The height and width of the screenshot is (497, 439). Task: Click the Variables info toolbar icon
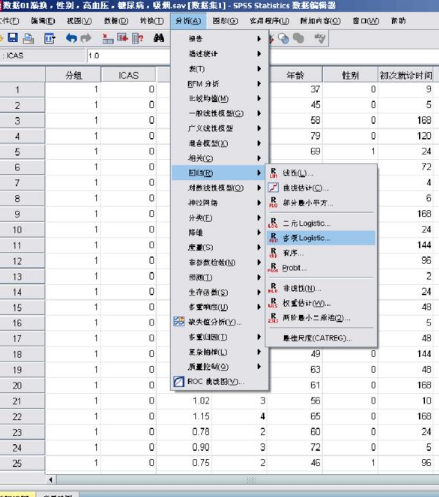click(x=138, y=39)
